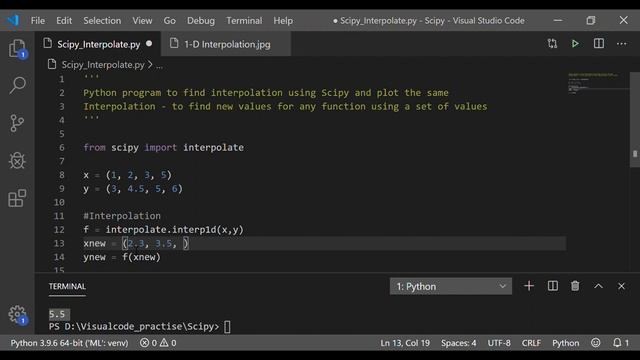Split the terminal panel
This screenshot has height=360, width=640.
tap(553, 286)
